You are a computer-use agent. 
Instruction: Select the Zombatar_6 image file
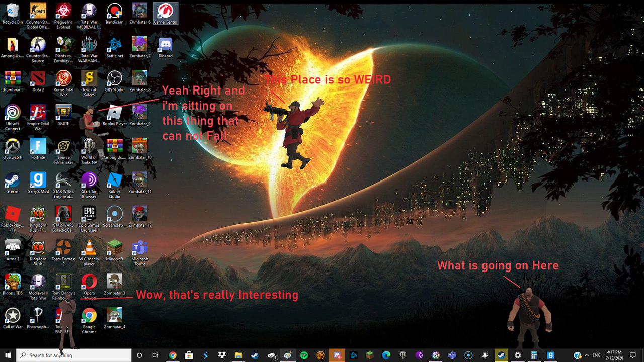pos(140,14)
